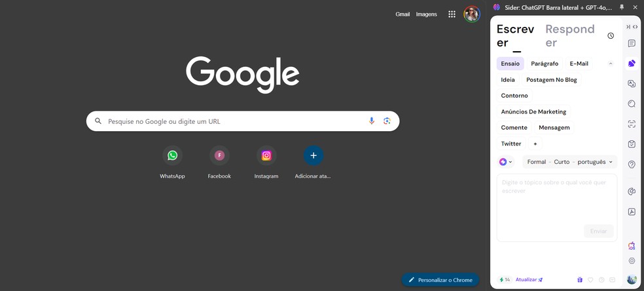Image resolution: width=644 pixels, height=291 pixels.
Task: Select the Parágrafo format chip
Action: [x=545, y=64]
